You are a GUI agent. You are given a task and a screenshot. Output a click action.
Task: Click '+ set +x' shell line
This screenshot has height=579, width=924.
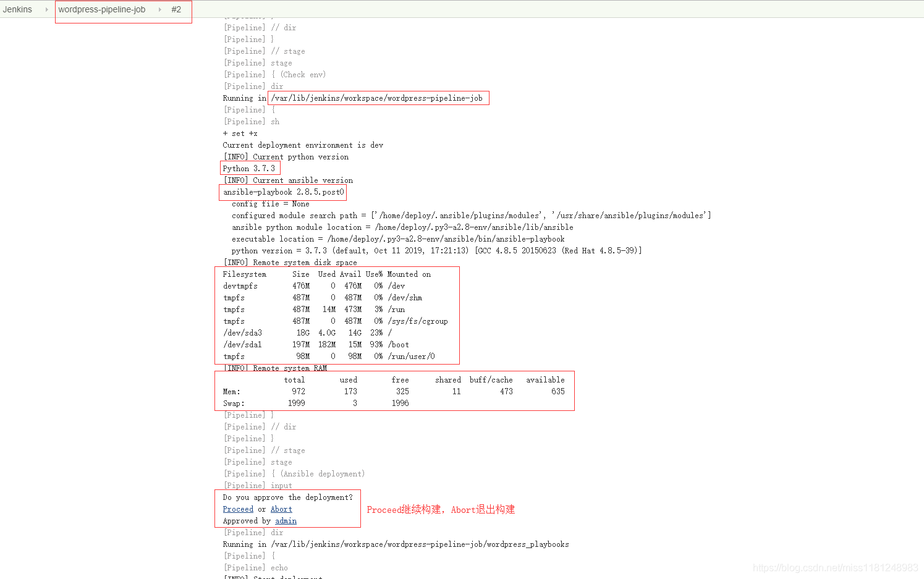[240, 133]
